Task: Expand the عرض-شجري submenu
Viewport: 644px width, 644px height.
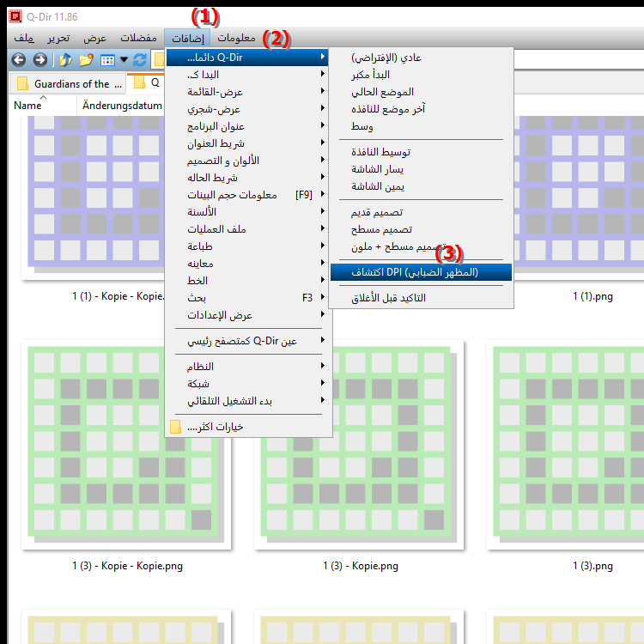Action: coord(247,109)
